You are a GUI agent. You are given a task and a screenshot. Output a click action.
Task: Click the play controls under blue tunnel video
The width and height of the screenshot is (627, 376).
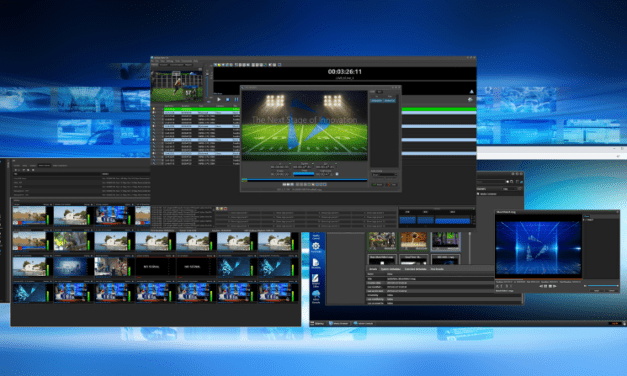tap(548, 286)
